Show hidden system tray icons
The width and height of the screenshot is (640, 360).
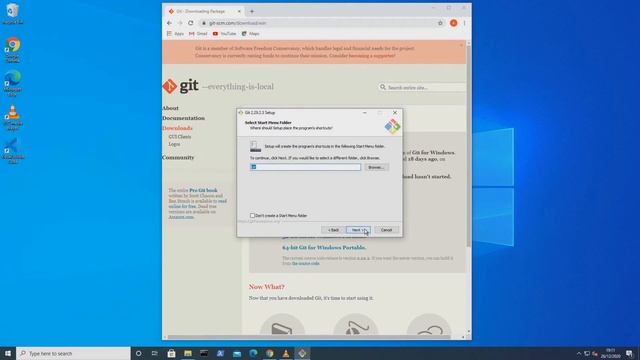[x=579, y=353]
